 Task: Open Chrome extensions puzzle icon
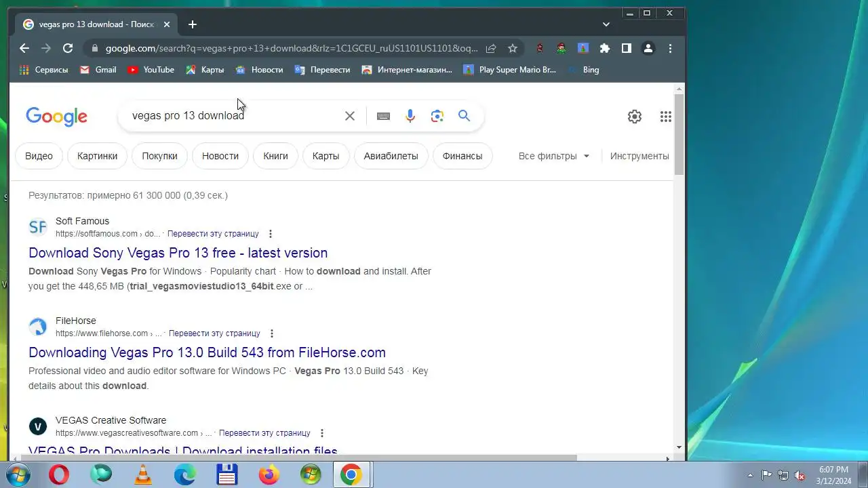pos(605,48)
